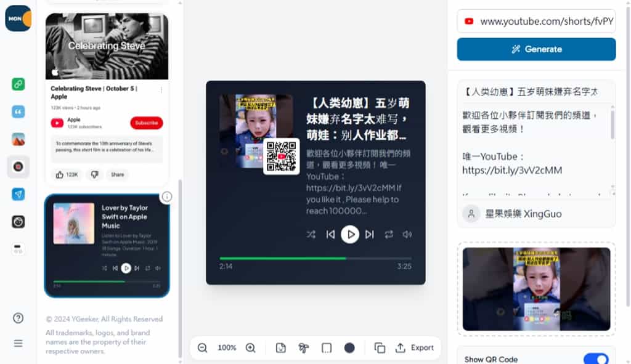Open three-dot menu on Celebrating Steve card
The height and width of the screenshot is (364, 631).
(x=161, y=90)
